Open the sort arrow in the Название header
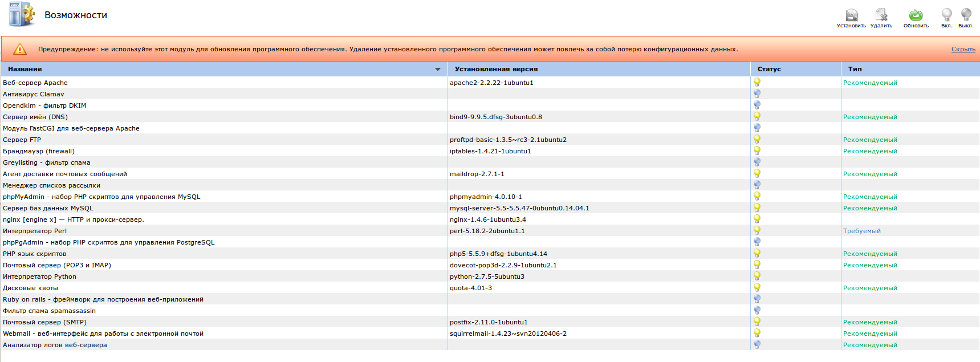Screen dimensions: 980x362 438,69
